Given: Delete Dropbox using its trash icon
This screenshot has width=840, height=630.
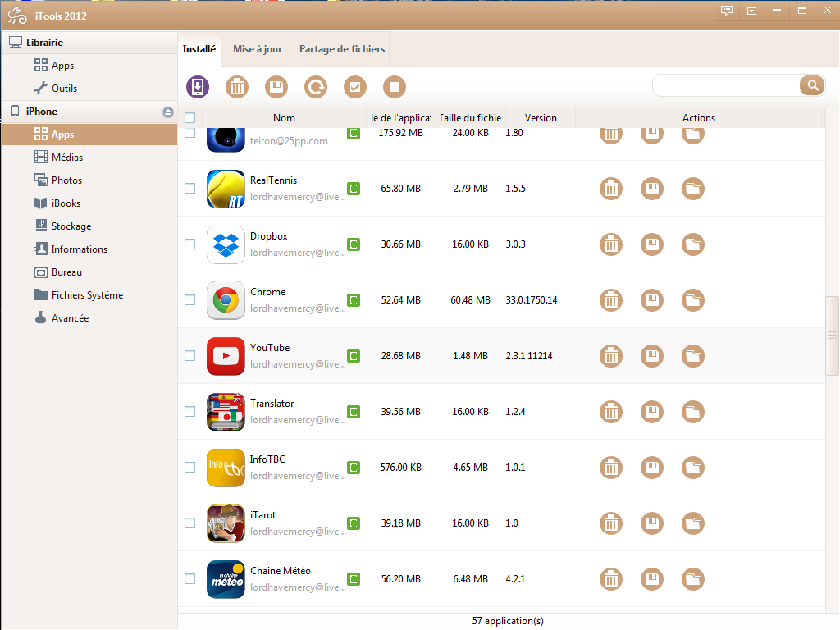Looking at the screenshot, I should (x=611, y=244).
